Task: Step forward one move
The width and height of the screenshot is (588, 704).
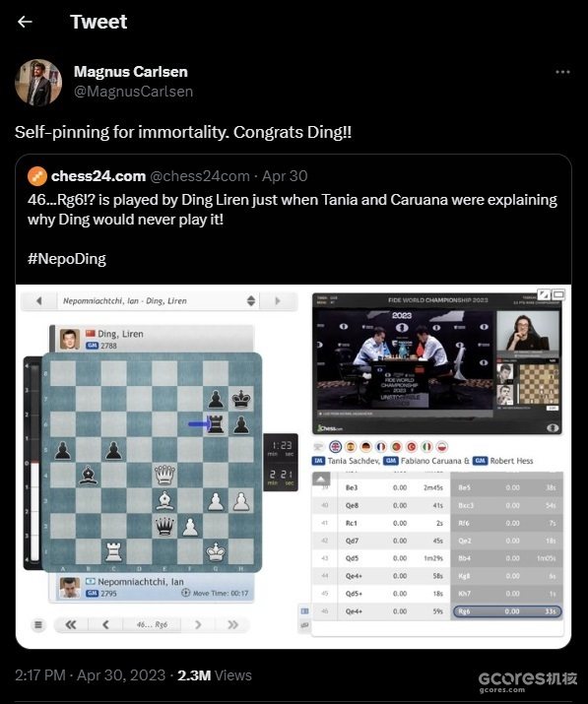Action: 198,624
